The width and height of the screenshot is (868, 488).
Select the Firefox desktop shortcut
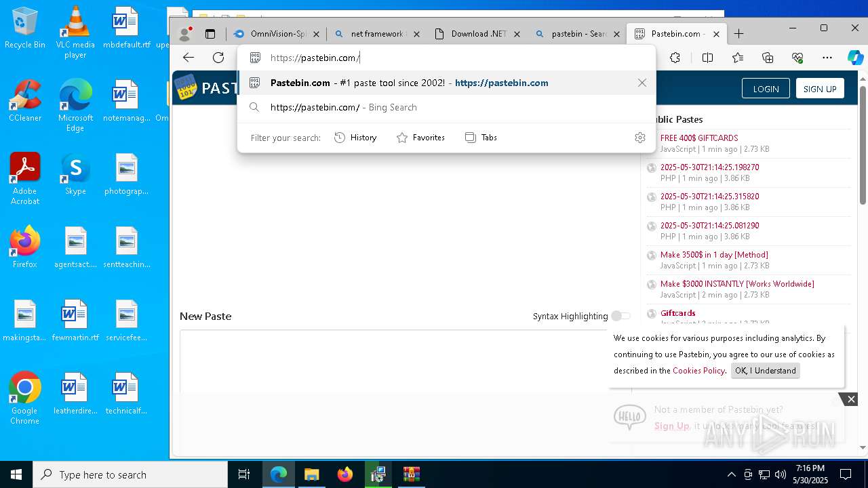(x=25, y=247)
